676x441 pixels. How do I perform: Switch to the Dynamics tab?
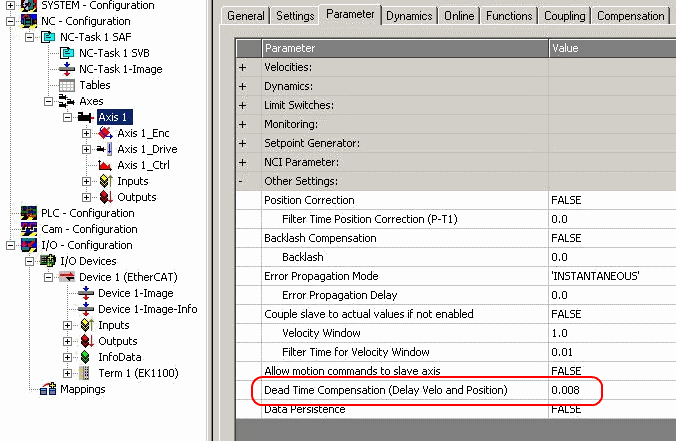tap(409, 16)
